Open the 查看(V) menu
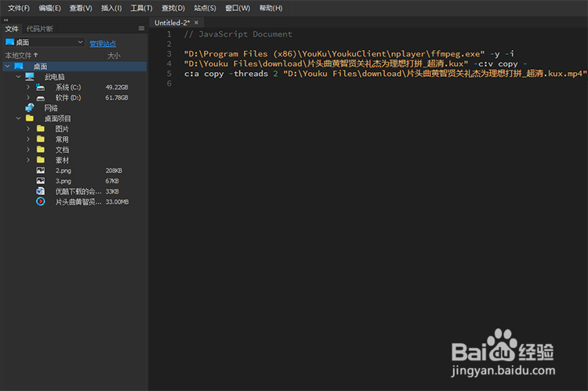The image size is (588, 391). point(81,8)
